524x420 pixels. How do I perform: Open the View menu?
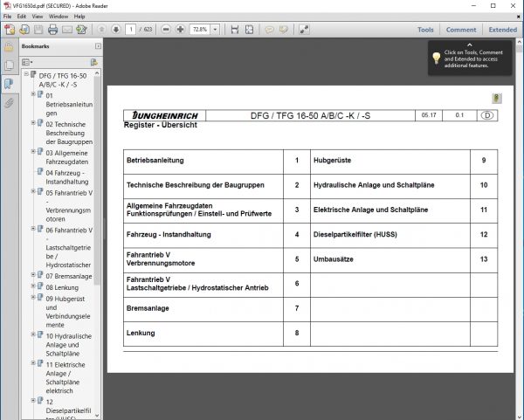37,17
